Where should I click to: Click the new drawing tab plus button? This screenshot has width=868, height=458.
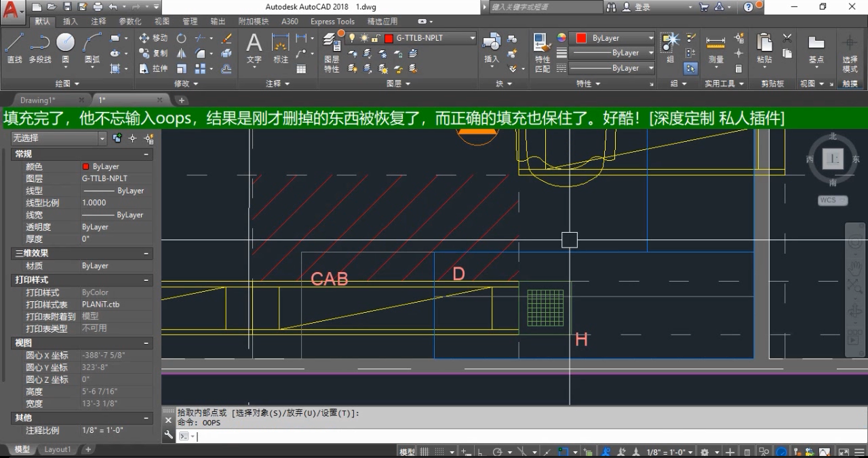click(x=182, y=100)
